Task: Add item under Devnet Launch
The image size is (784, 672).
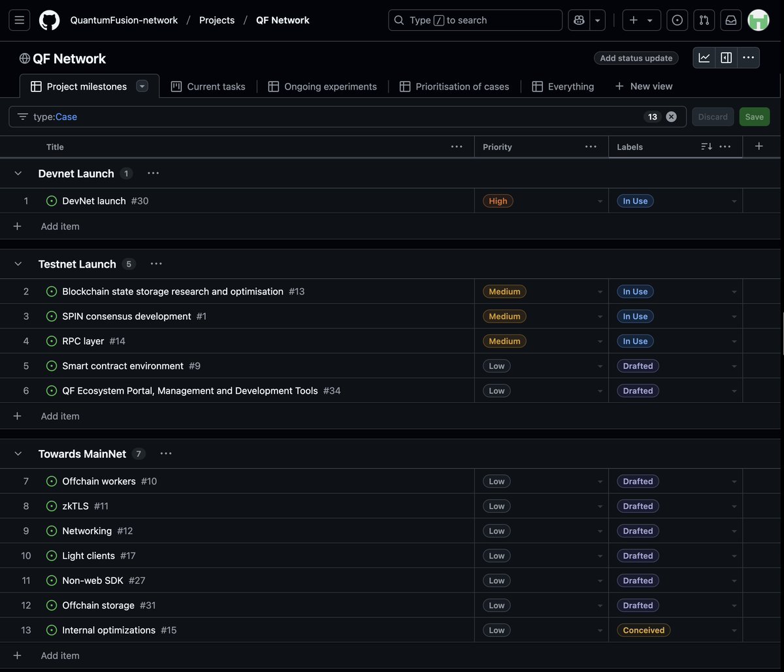Action: click(x=60, y=227)
